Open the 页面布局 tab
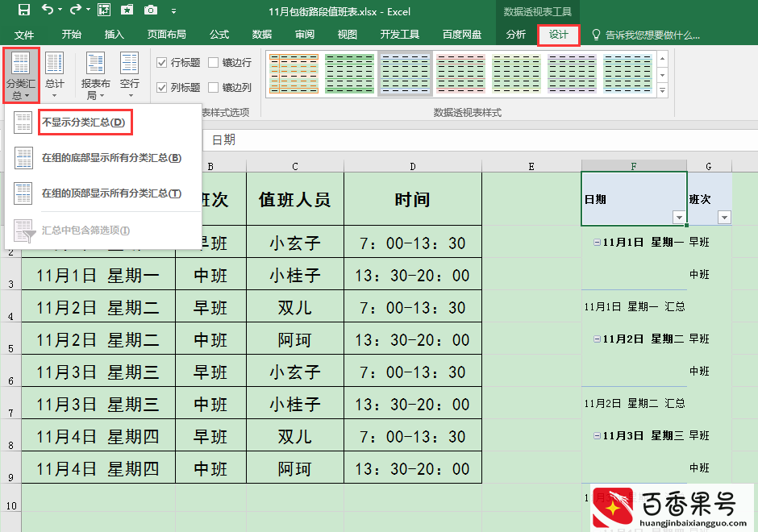 (x=166, y=35)
